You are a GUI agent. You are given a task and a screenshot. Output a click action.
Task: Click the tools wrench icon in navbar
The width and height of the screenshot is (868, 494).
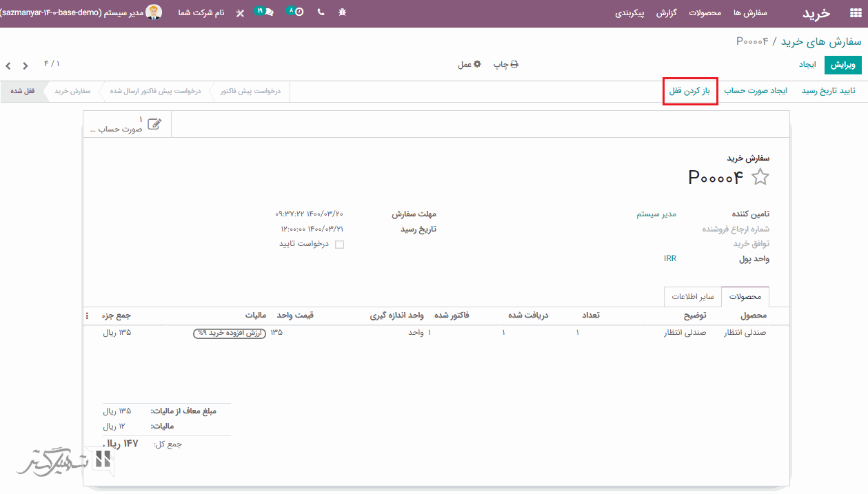(240, 13)
